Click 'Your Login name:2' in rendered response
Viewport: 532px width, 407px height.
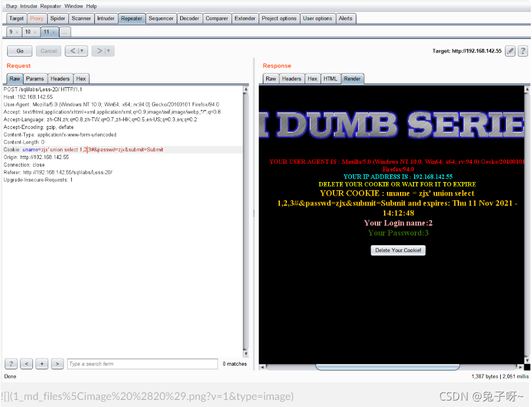coord(398,223)
